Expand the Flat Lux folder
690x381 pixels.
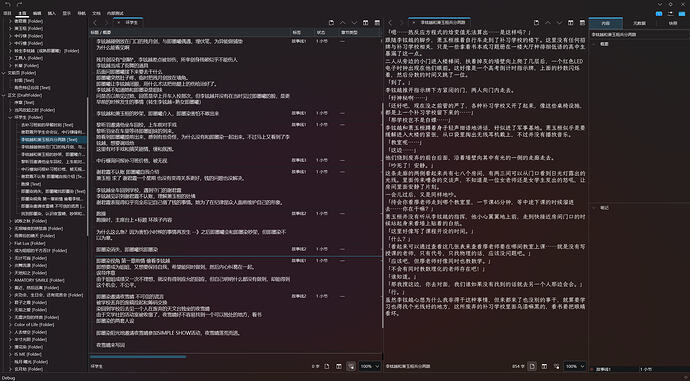click(11, 243)
